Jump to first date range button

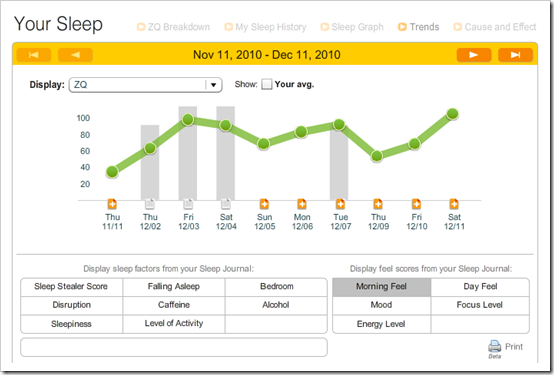click(34, 55)
